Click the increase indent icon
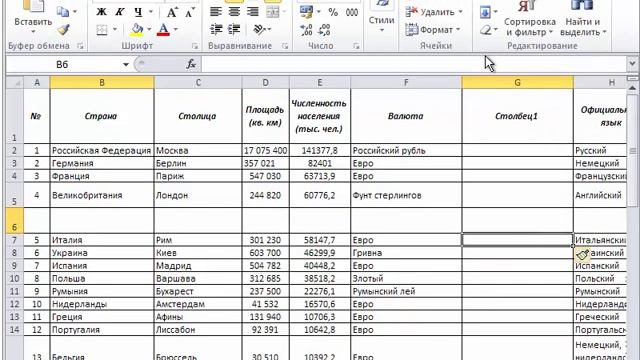The image size is (640, 360). pyautogui.click(x=234, y=29)
